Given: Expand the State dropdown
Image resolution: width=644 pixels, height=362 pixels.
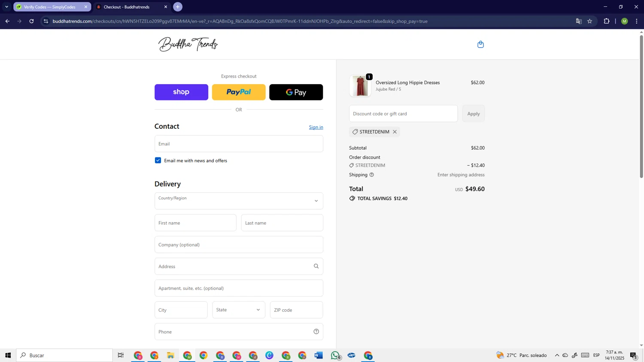Looking at the screenshot, I should (x=239, y=310).
